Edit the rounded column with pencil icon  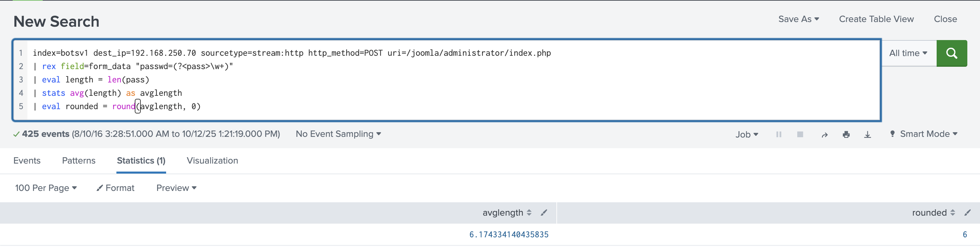pos(967,213)
